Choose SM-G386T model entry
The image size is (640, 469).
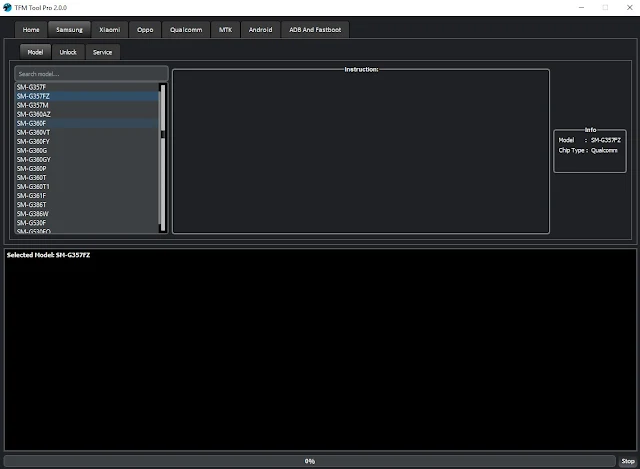[87, 204]
